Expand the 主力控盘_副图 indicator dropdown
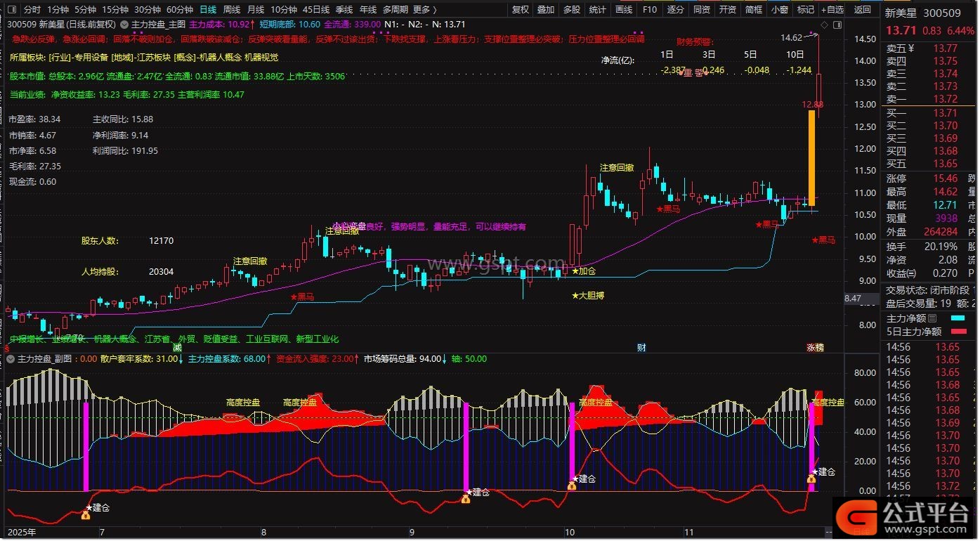The width and height of the screenshot is (980, 541). pyautogui.click(x=11, y=359)
